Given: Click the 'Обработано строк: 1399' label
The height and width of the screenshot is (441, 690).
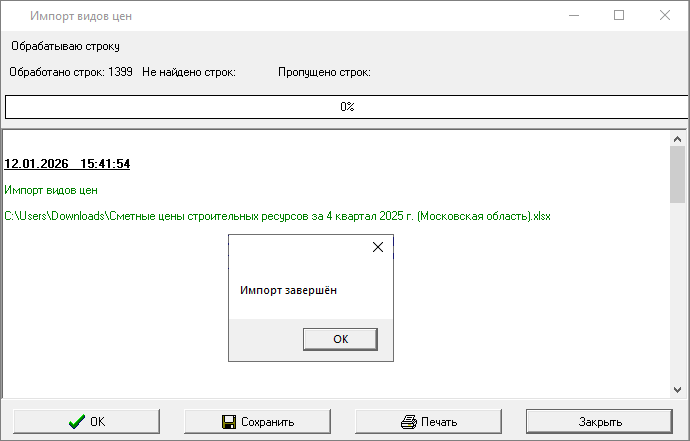Looking at the screenshot, I should (71, 72).
